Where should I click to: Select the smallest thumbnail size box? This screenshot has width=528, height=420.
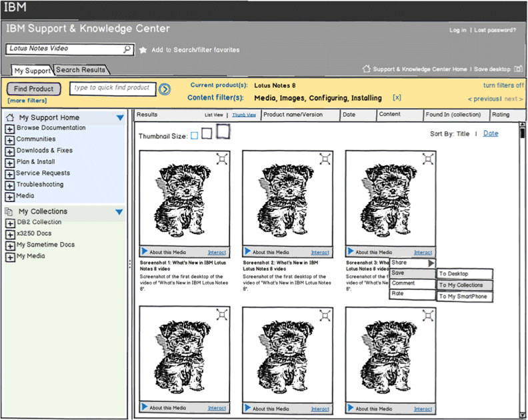(x=194, y=136)
